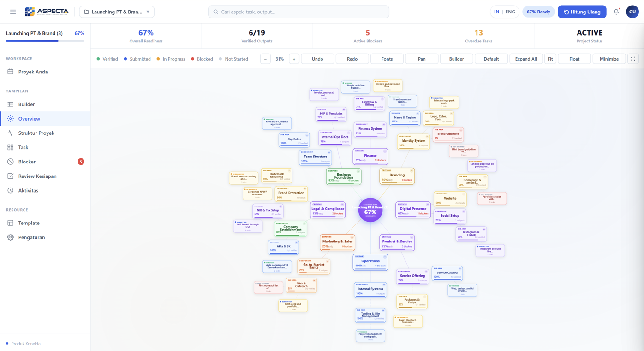Click the Pengaturan gear icon
The width and height of the screenshot is (644, 351).
coord(11,237)
